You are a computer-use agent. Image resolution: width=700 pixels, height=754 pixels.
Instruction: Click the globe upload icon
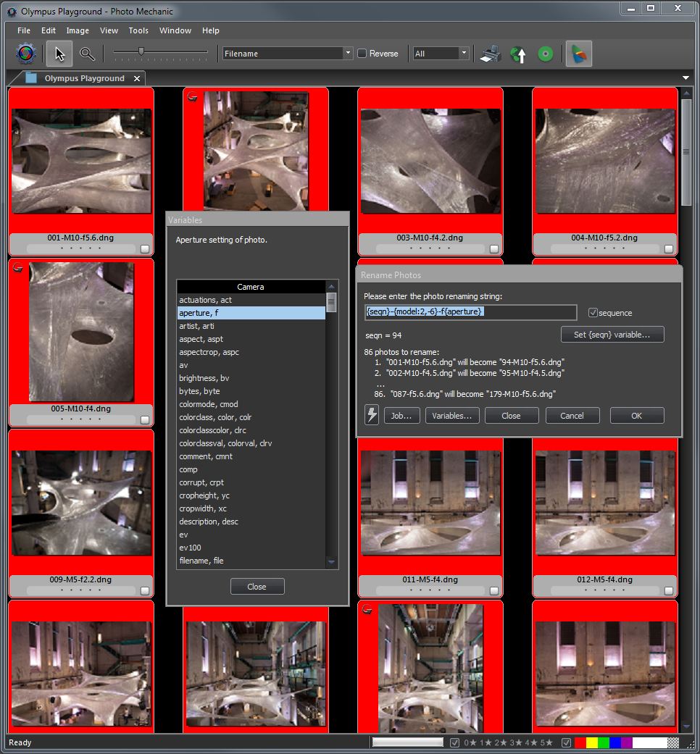click(x=518, y=54)
